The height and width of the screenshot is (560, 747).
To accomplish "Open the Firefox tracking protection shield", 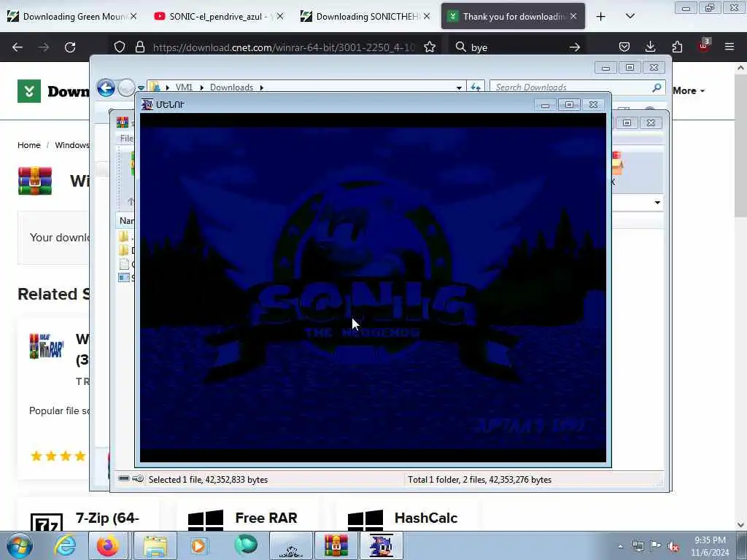I will (119, 47).
